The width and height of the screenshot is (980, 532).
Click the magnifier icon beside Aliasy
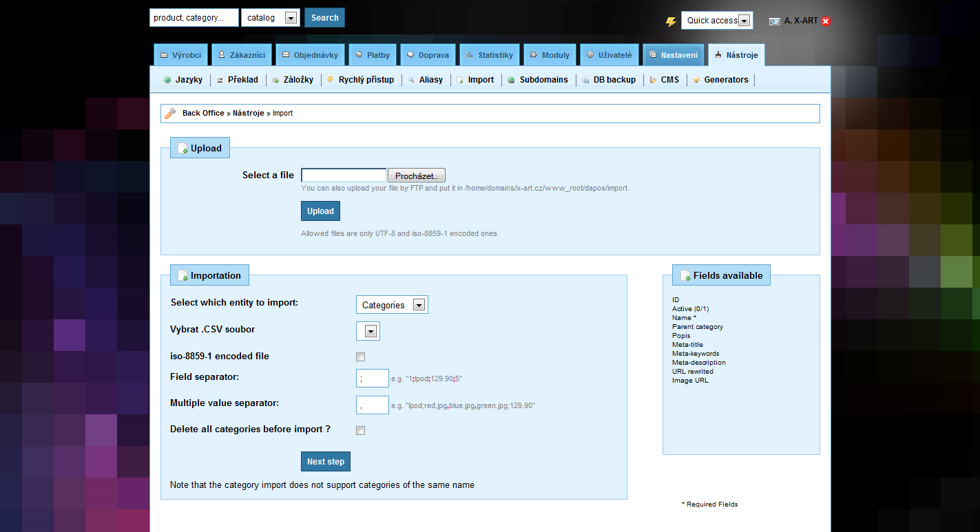[x=411, y=80]
